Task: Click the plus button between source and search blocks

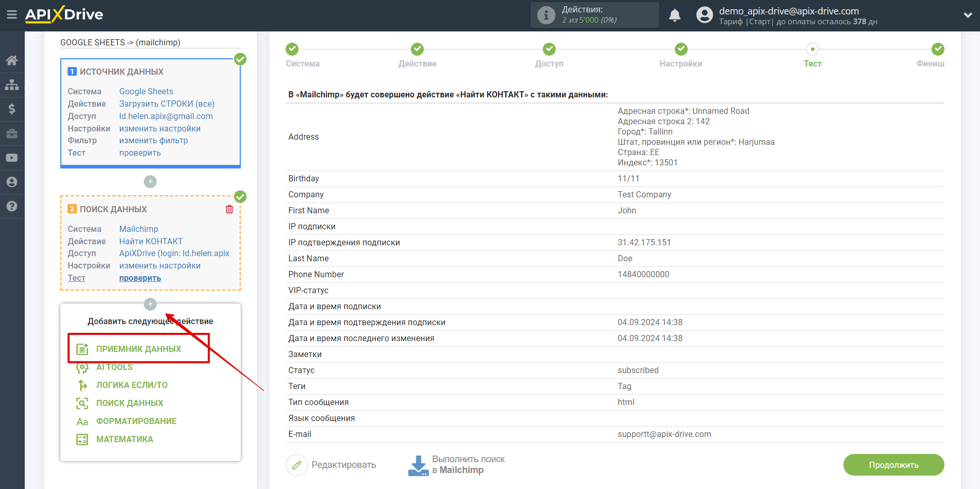Action: coord(150,181)
